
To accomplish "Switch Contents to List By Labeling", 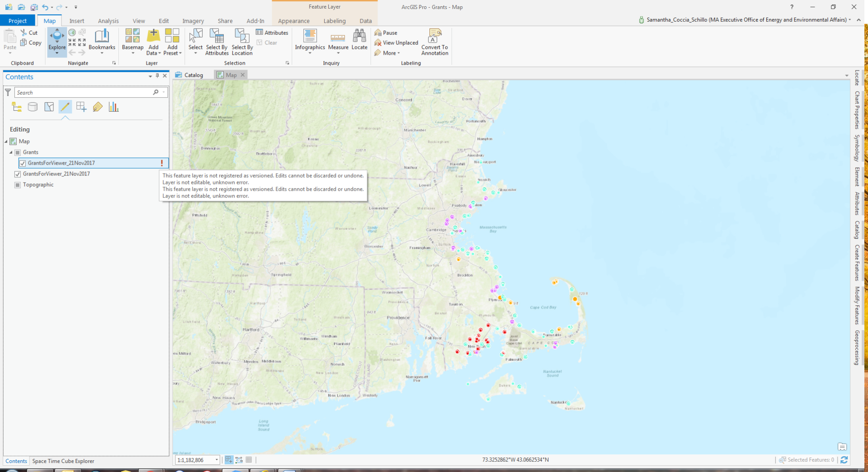I will 98,107.
